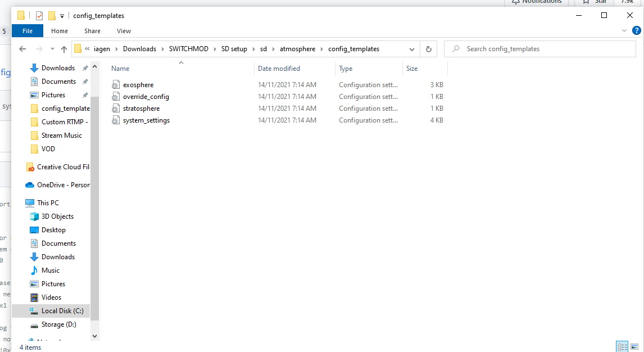The height and width of the screenshot is (352, 644).
Task: Navigate to SD setup in breadcrumb
Action: pyautogui.click(x=234, y=49)
